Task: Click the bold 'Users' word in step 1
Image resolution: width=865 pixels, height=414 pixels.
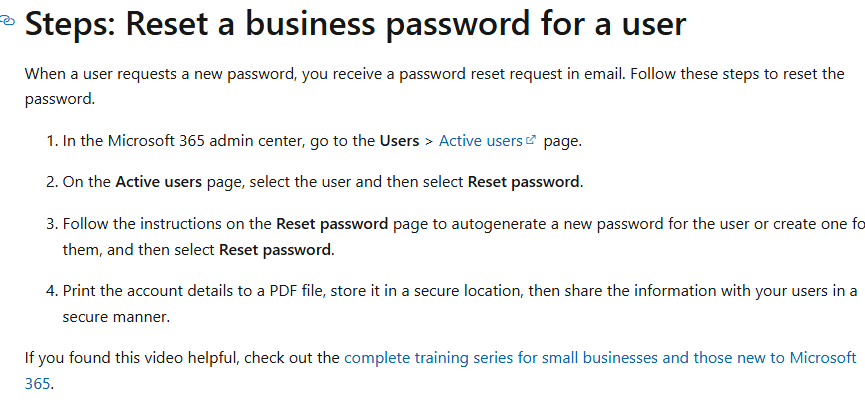Action: (399, 141)
